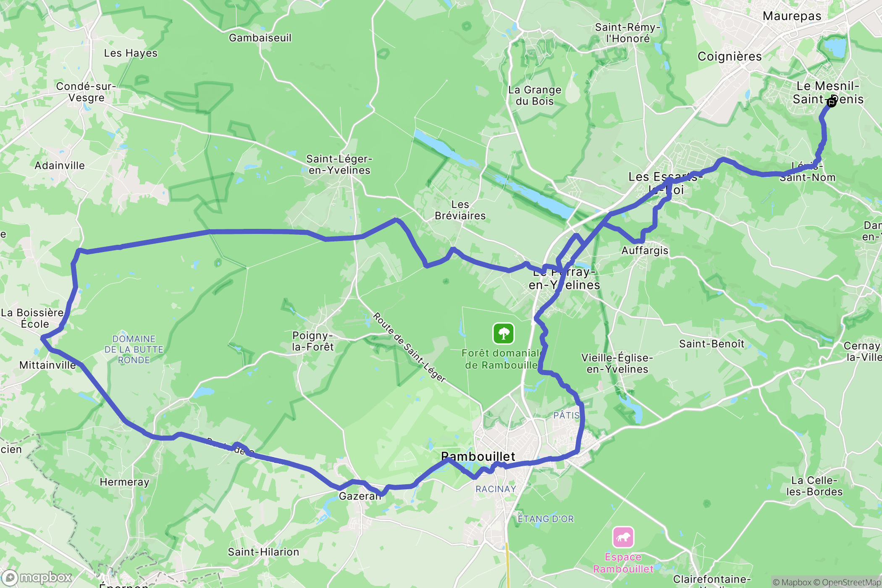Select the Rambouillet city label
Screen dimensions: 882x588
click(478, 457)
